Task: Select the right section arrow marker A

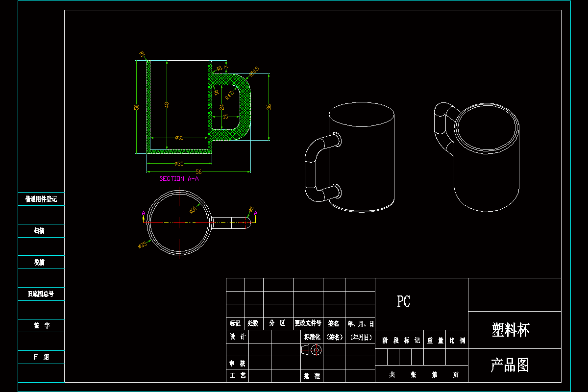Action: pyautogui.click(x=256, y=216)
